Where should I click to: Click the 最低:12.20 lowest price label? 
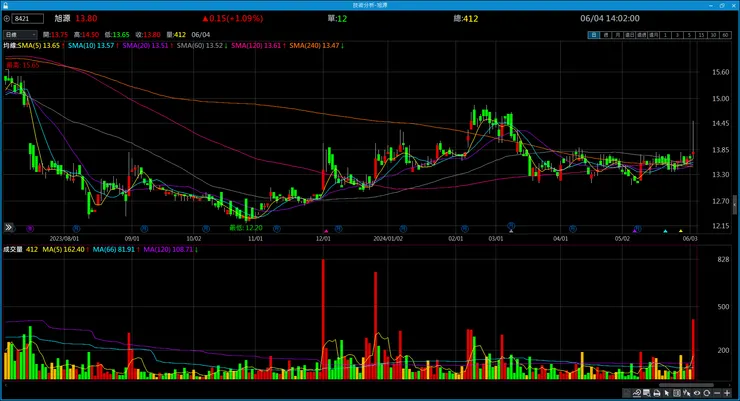click(x=245, y=227)
